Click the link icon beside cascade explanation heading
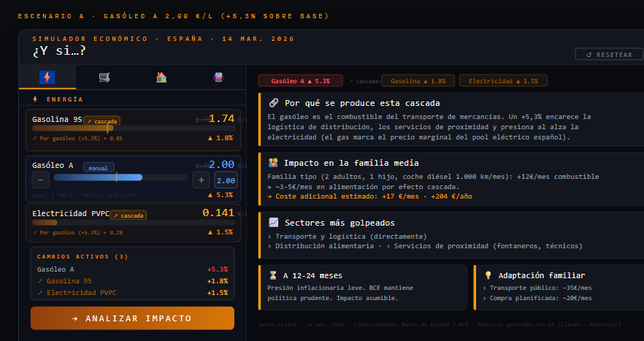This screenshot has width=644, height=341. pyautogui.click(x=273, y=103)
